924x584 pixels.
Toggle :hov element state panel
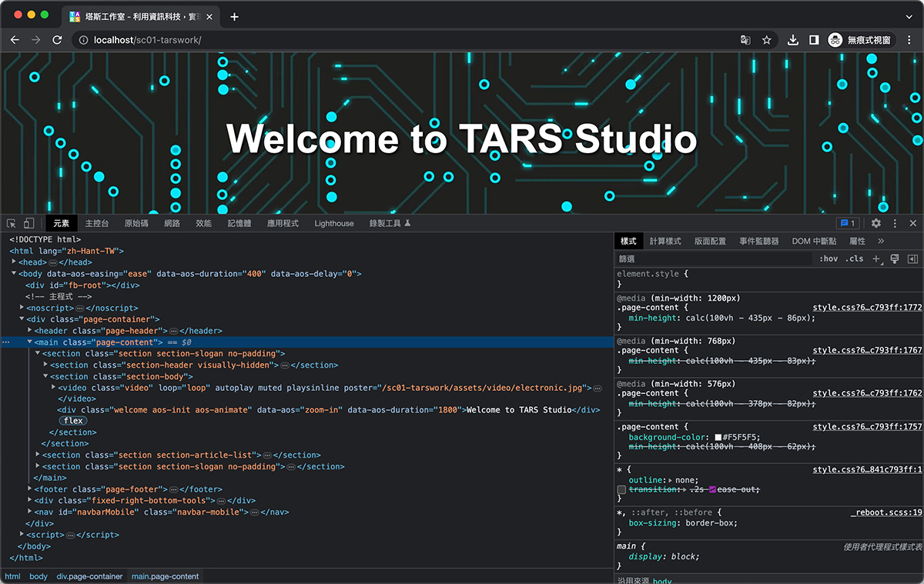[829, 259]
